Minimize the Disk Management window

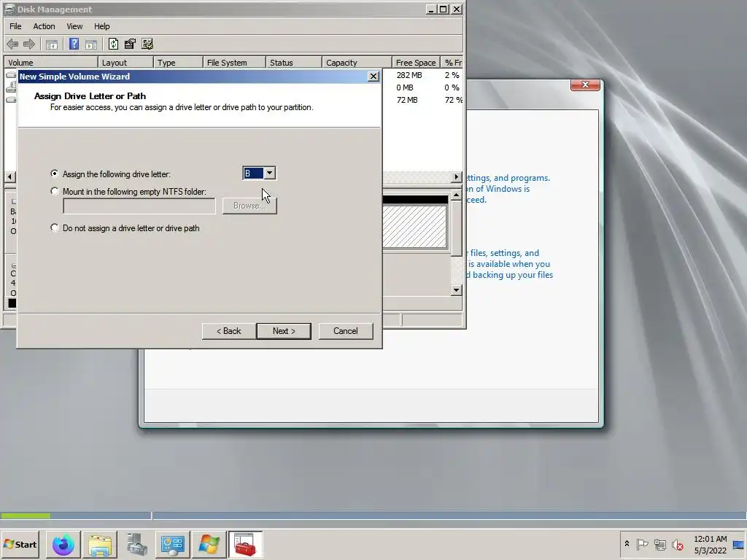(431, 9)
